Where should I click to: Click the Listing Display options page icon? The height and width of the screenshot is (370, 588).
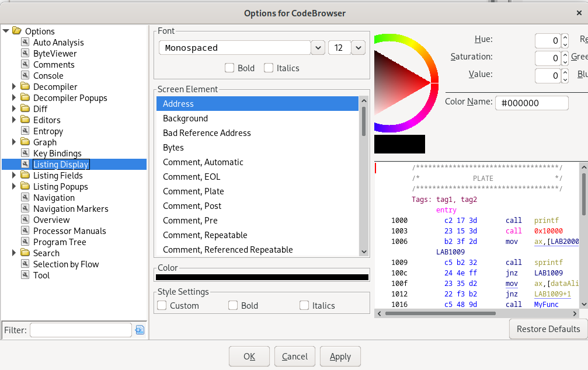pos(25,164)
